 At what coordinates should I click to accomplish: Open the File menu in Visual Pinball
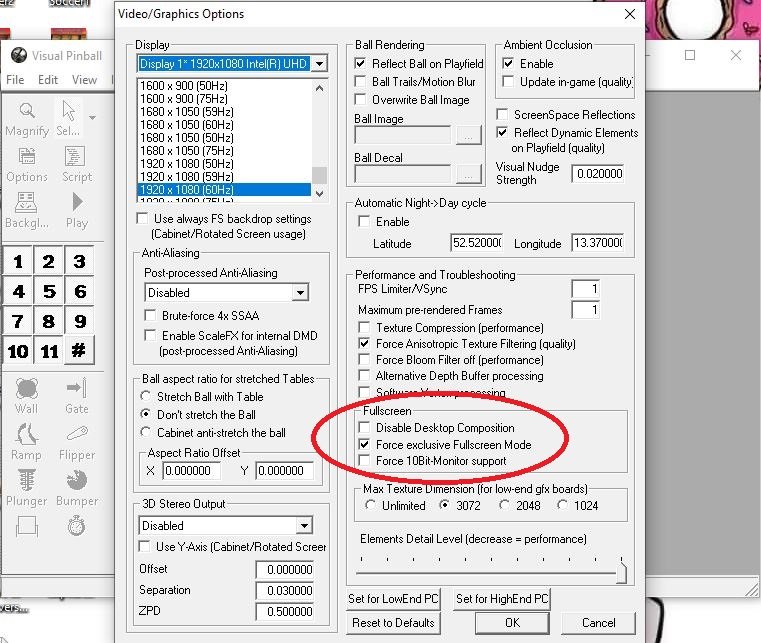(x=15, y=80)
